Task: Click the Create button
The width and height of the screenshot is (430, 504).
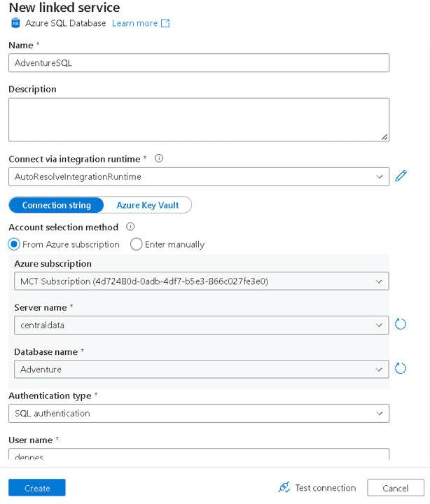Action: pyautogui.click(x=37, y=488)
